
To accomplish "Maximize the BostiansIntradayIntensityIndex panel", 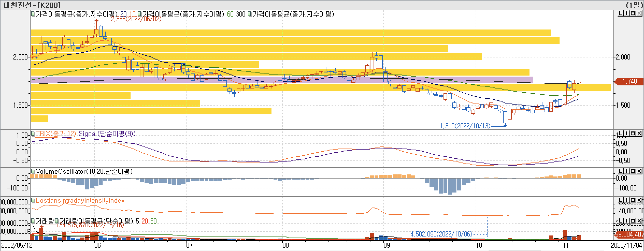I will coord(633,200).
